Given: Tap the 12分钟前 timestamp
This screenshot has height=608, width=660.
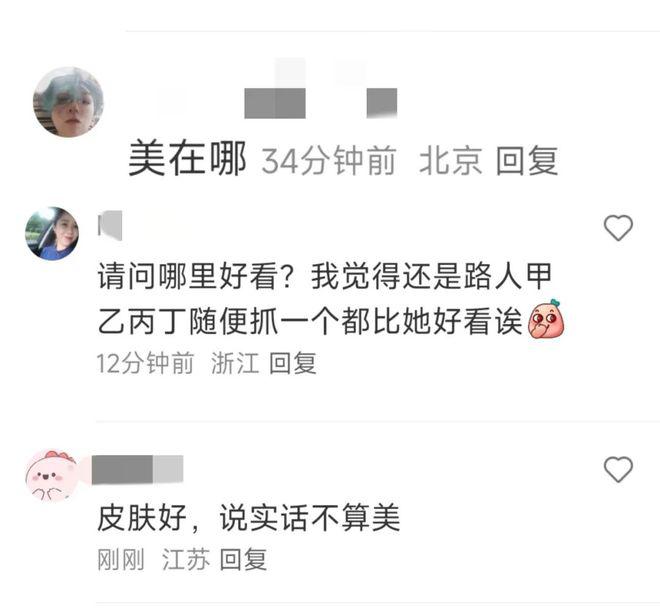Looking at the screenshot, I should coord(146,363).
